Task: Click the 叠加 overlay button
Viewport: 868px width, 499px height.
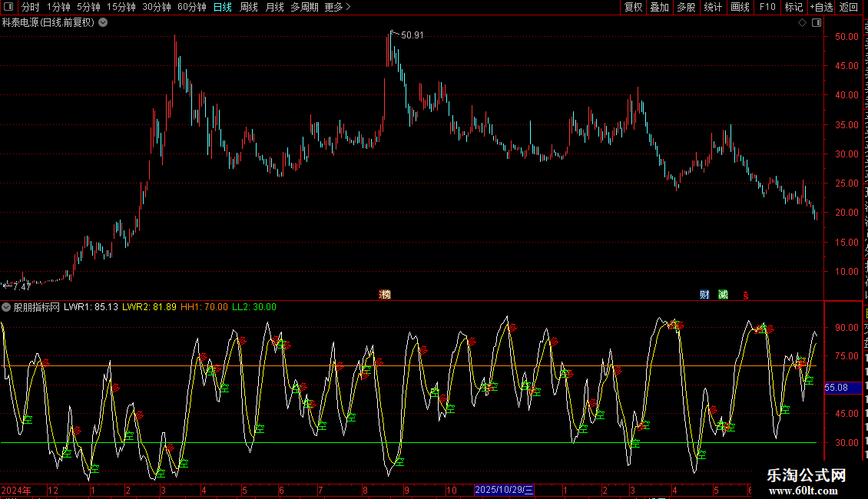Action: 659,7
